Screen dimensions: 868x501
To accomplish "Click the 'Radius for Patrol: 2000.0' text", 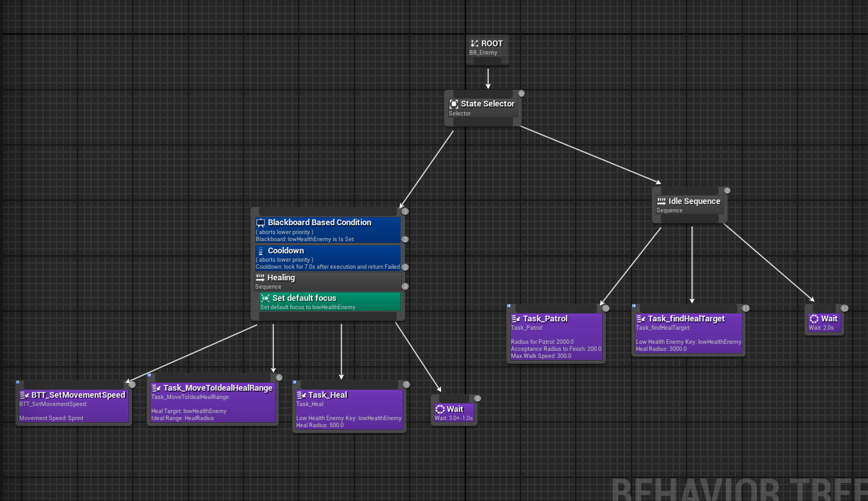I will pyautogui.click(x=542, y=342).
